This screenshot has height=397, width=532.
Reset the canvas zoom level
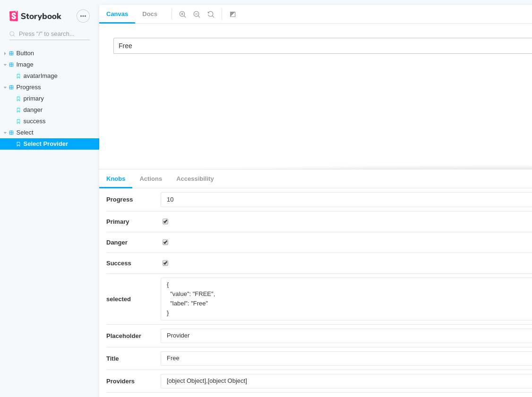tap(211, 14)
